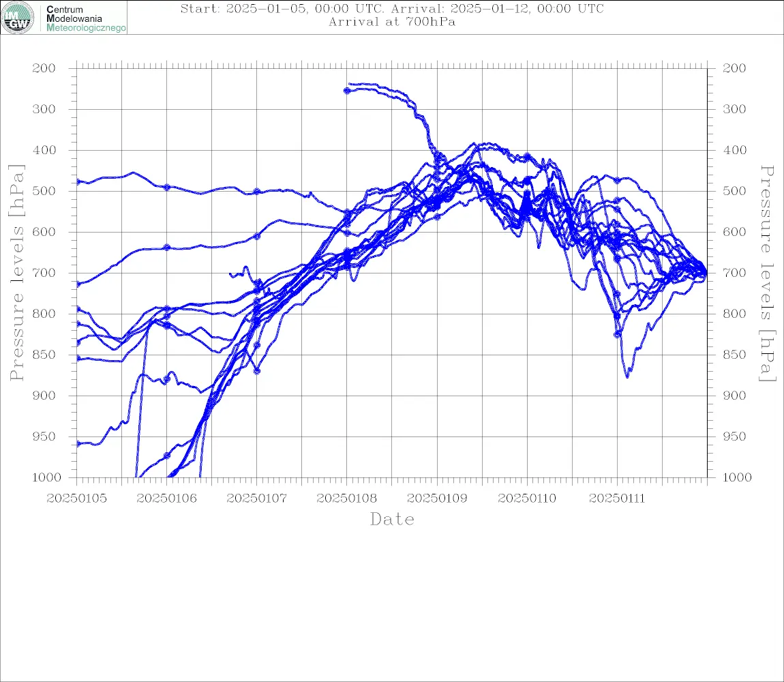Click the trajectory start marker near 250 hPa
The image size is (784, 682).
(347, 91)
